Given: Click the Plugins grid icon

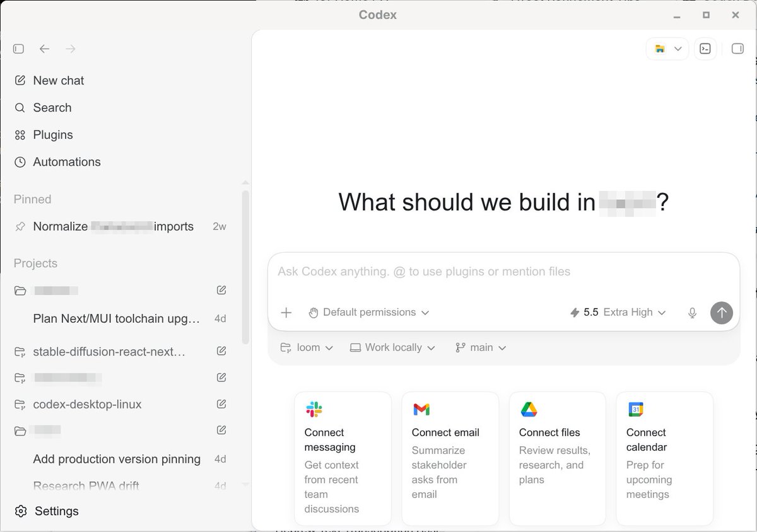Looking at the screenshot, I should [20, 135].
